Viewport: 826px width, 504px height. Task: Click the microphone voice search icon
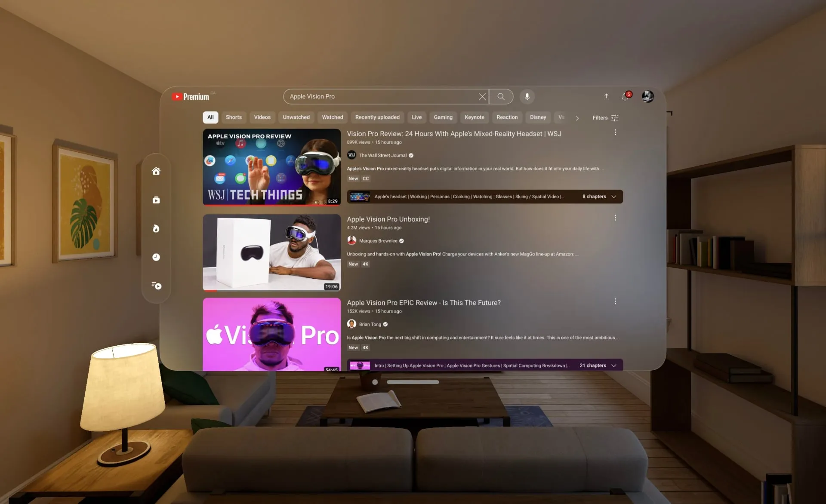[526, 96]
